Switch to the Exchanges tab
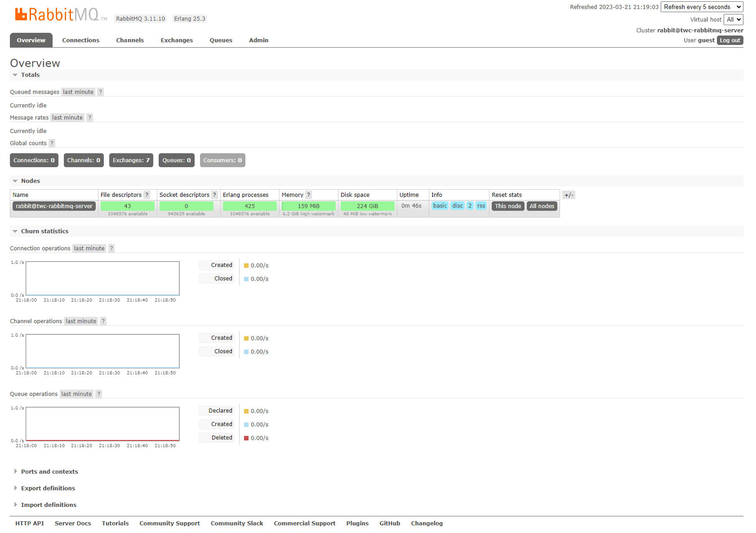This screenshot has height=533, width=756. click(x=177, y=40)
